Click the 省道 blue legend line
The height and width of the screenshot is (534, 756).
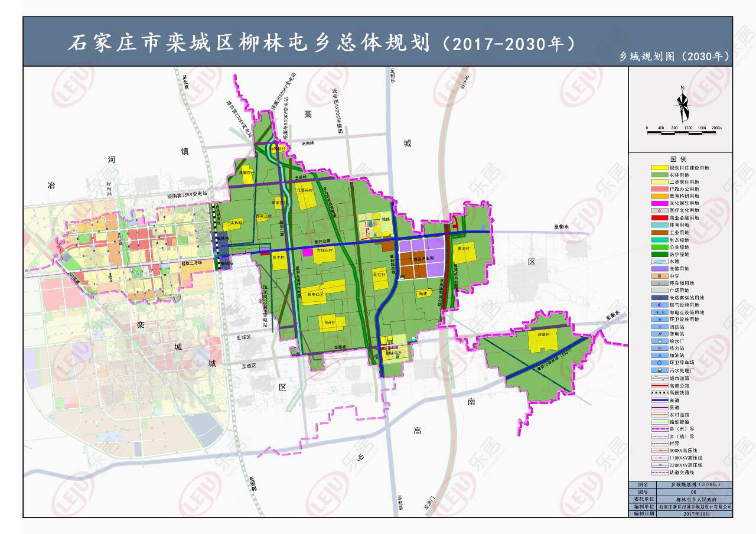pos(660,400)
